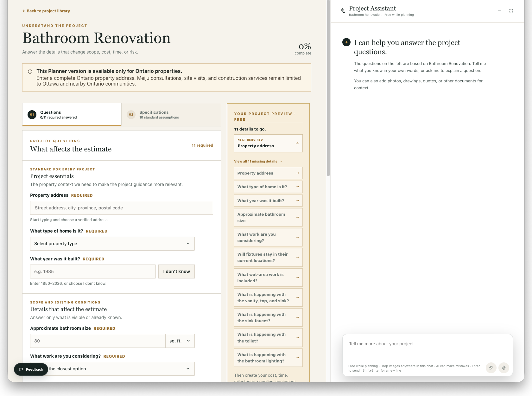This screenshot has height=396, width=532.
Task: Jump to What work are you considering
Action: (x=268, y=237)
